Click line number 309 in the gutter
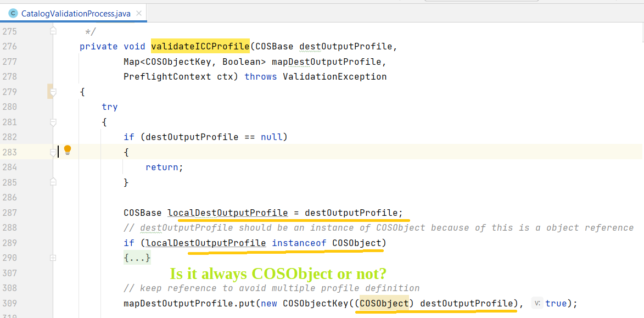The image size is (644, 318). tap(9, 304)
